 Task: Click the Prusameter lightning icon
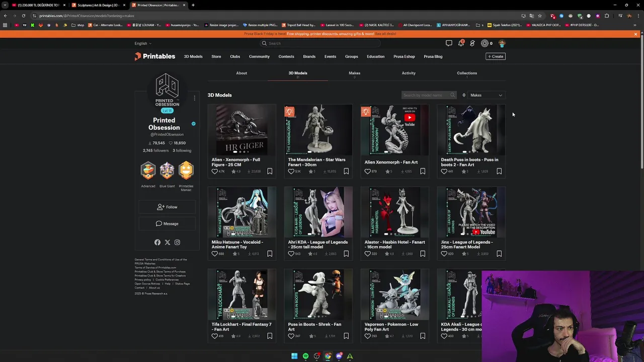coord(472,43)
